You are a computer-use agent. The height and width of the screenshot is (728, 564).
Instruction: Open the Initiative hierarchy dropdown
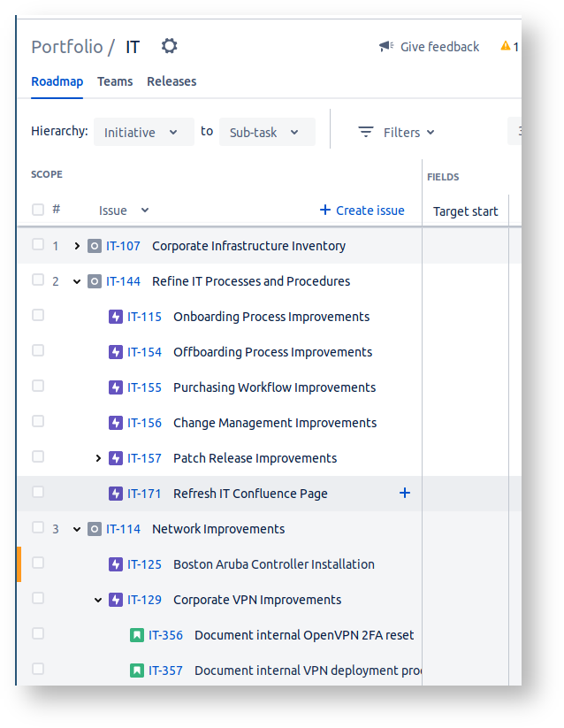[x=143, y=133]
